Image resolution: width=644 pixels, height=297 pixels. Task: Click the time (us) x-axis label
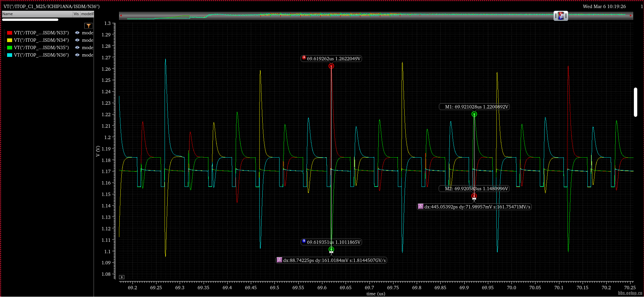click(x=376, y=294)
